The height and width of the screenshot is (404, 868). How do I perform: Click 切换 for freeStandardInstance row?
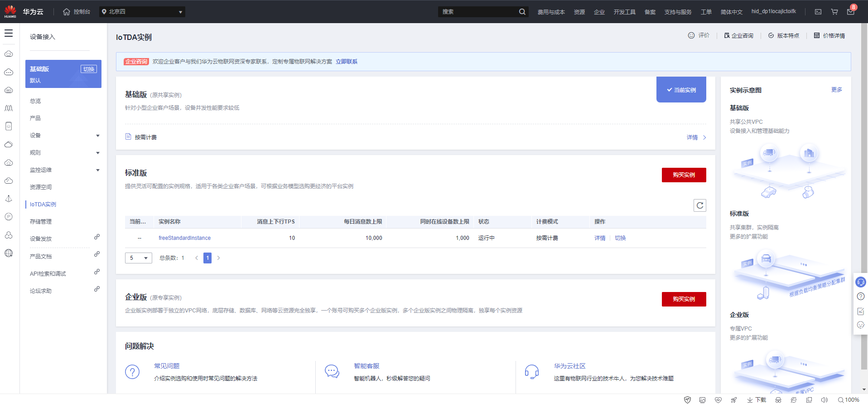pyautogui.click(x=620, y=238)
